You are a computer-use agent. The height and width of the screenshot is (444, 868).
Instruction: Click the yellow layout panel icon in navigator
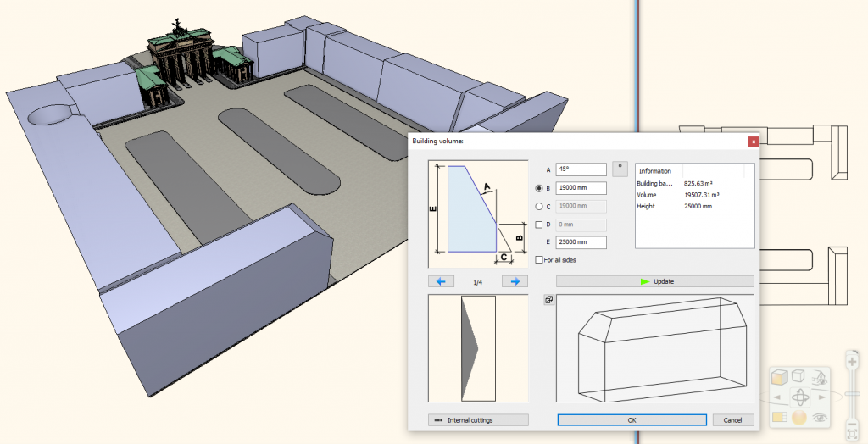780,417
